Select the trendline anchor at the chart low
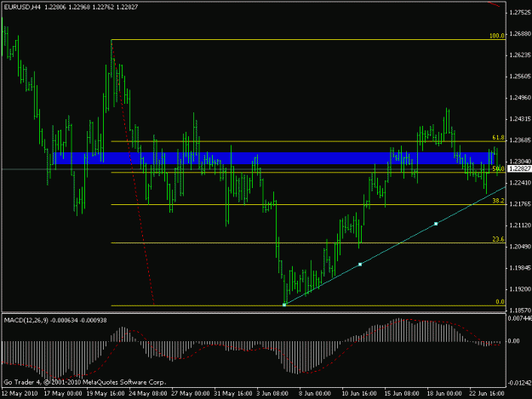 [284, 305]
